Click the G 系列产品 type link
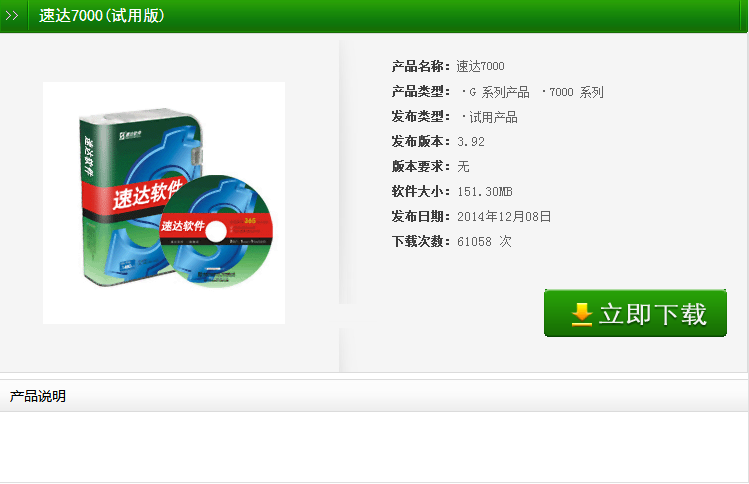 496,92
